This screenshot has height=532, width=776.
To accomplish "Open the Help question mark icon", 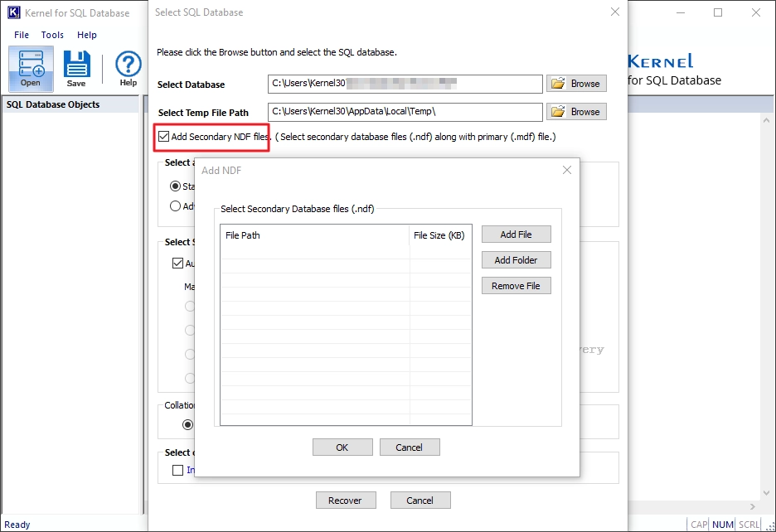I will 129,69.
